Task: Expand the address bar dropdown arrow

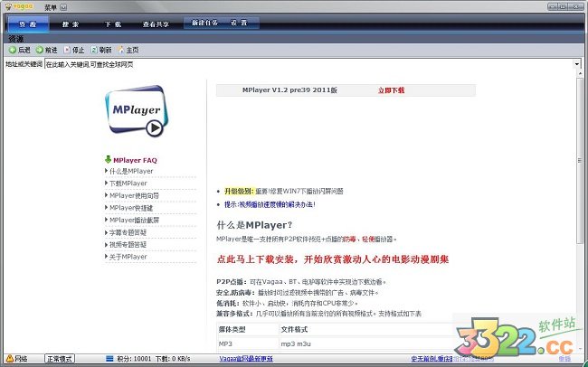Action: tap(577, 64)
